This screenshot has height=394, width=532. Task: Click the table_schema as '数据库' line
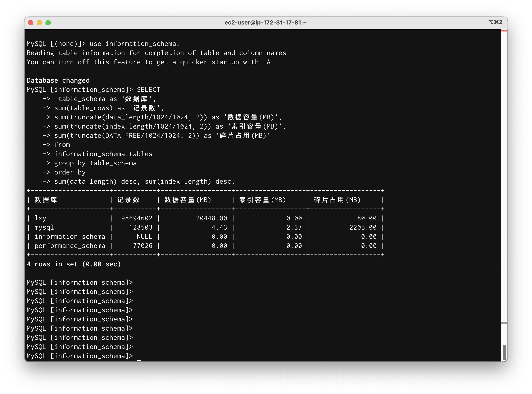point(107,99)
